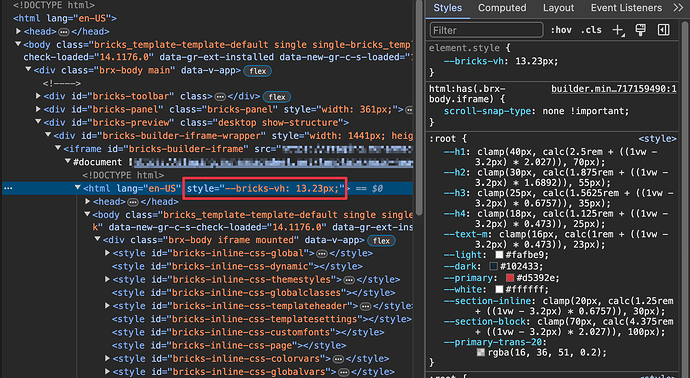Collapse selected html lang en-US node
The height and width of the screenshot is (378, 690).
pyautogui.click(x=77, y=187)
